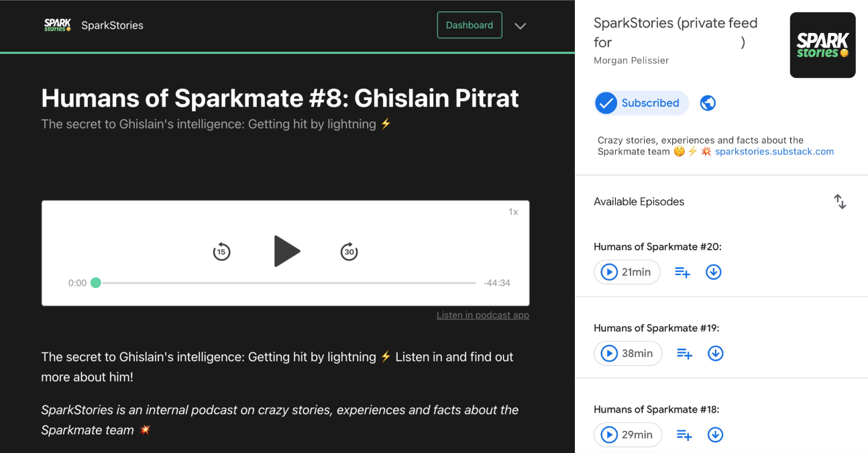Play the Ghislain Pitrat episode
This screenshot has height=453, width=868.
tap(287, 252)
